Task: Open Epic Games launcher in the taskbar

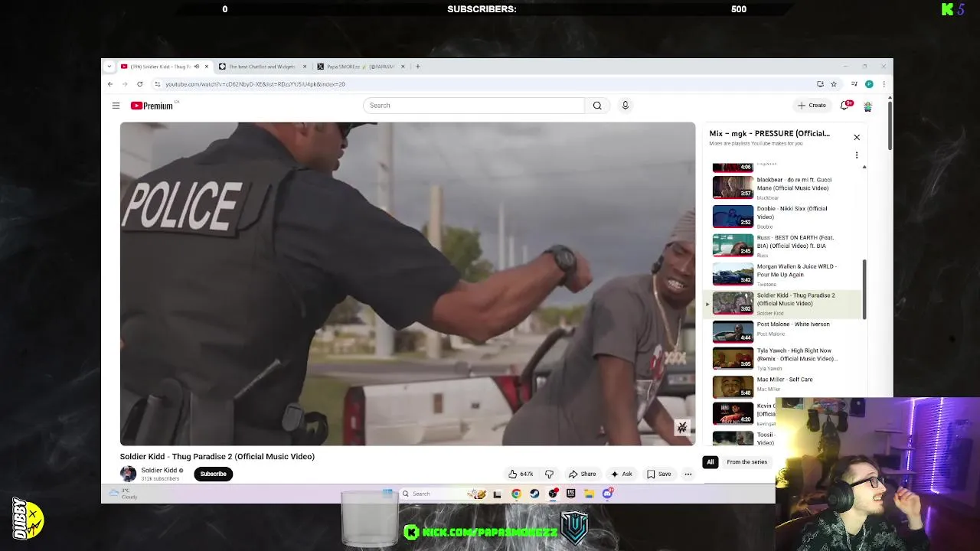Action: [x=570, y=494]
